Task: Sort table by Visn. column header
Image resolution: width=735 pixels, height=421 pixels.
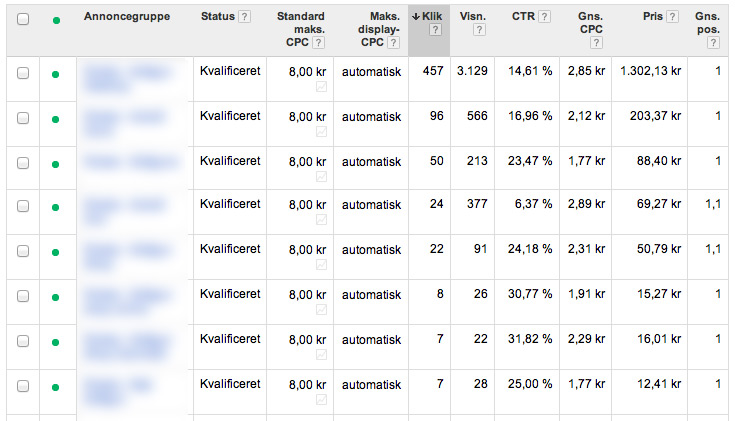Action: tap(473, 17)
